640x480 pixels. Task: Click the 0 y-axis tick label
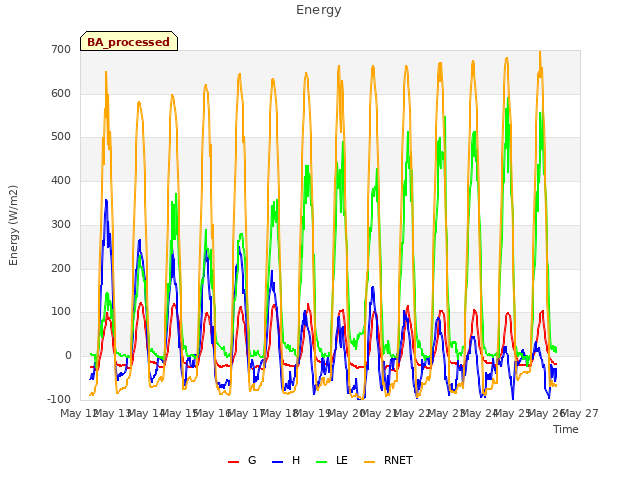68,356
